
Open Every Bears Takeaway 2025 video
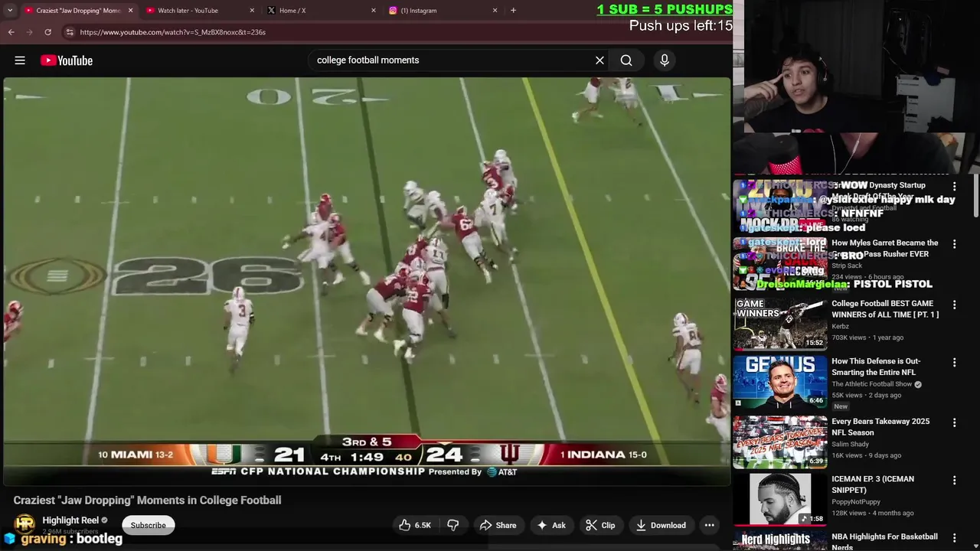(880, 427)
